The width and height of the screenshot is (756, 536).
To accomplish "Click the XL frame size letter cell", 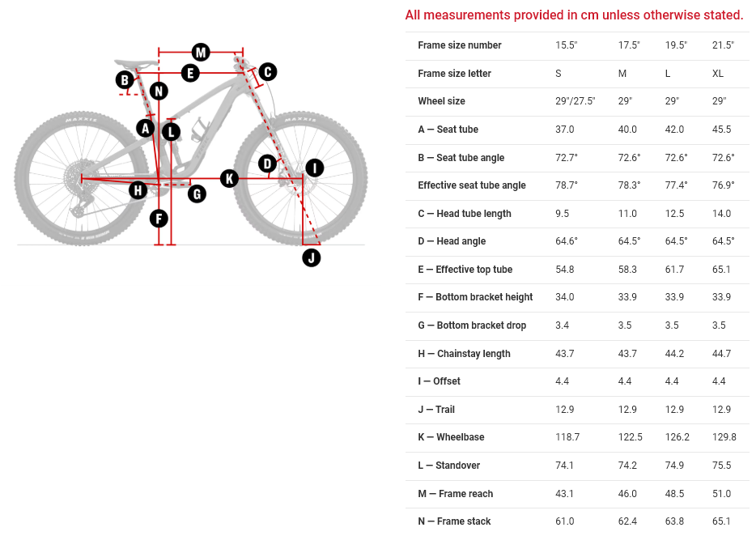I will 718,74.
